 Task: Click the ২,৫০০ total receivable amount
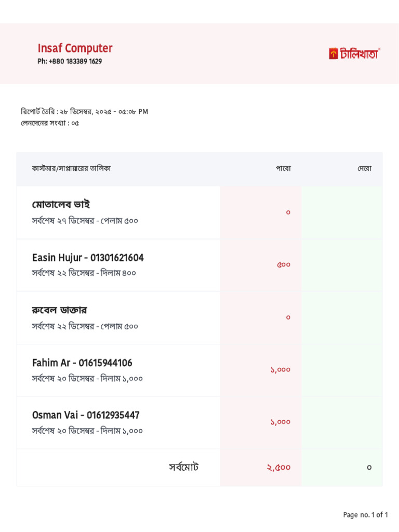coord(278,467)
